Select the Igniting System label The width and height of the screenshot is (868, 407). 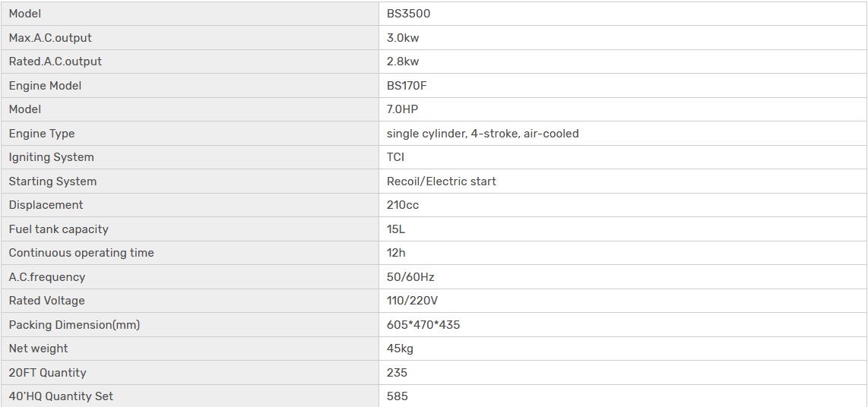pos(51,157)
